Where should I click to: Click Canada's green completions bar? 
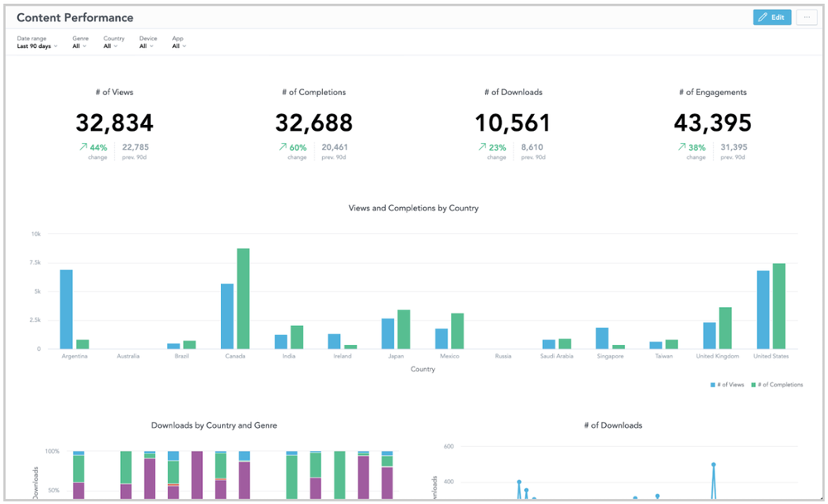click(x=243, y=299)
